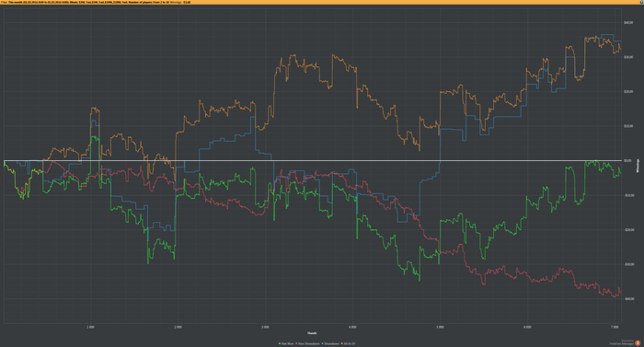Click the -$20,00 y-axis label
Viewport: 644px width, 347px height.
[x=628, y=230]
